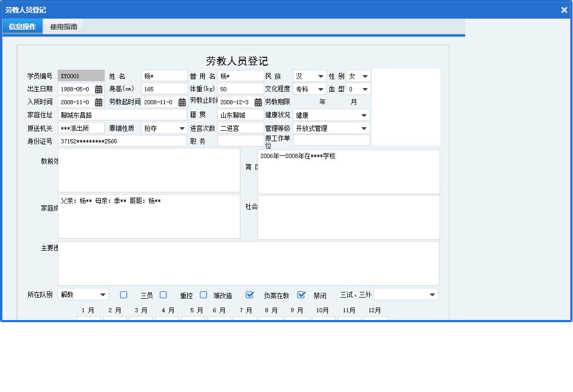Open the 入所时间 calendar picker
The width and height of the screenshot is (573, 392).
point(99,102)
